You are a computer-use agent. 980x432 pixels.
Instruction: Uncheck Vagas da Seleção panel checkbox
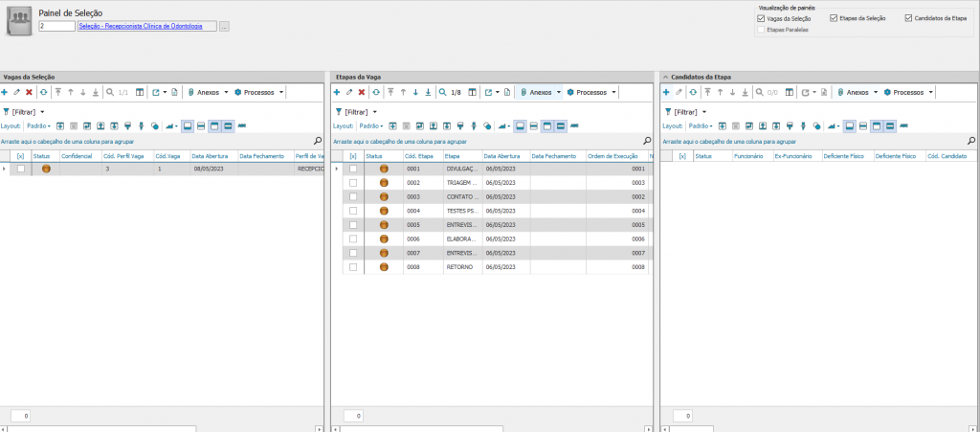(x=761, y=18)
